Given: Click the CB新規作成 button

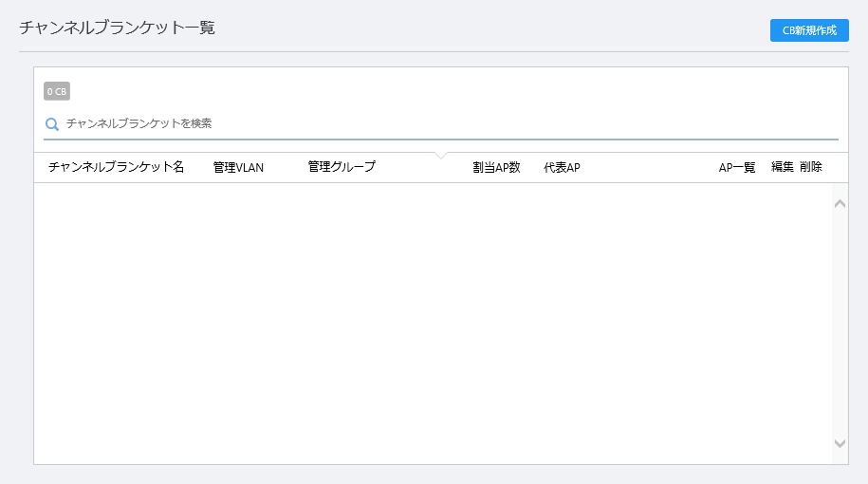Looking at the screenshot, I should pyautogui.click(x=809, y=30).
